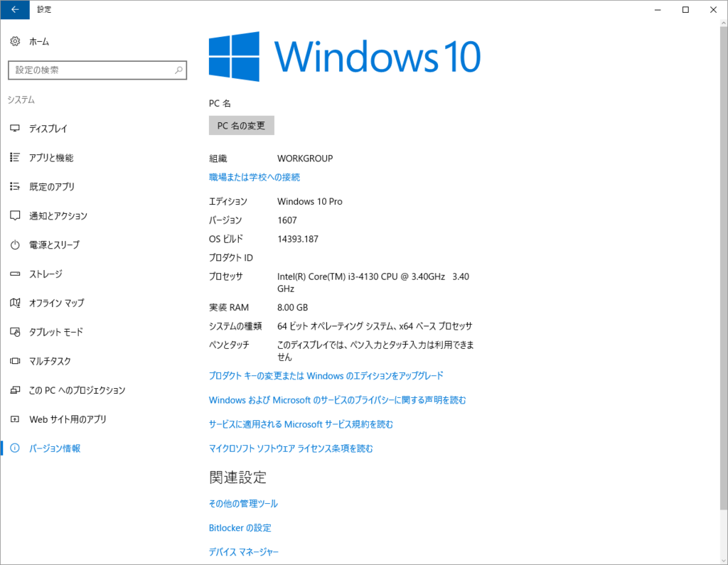Viewport: 728px width, 565px height.
Task: Click the version value 1607
Action: tap(287, 220)
